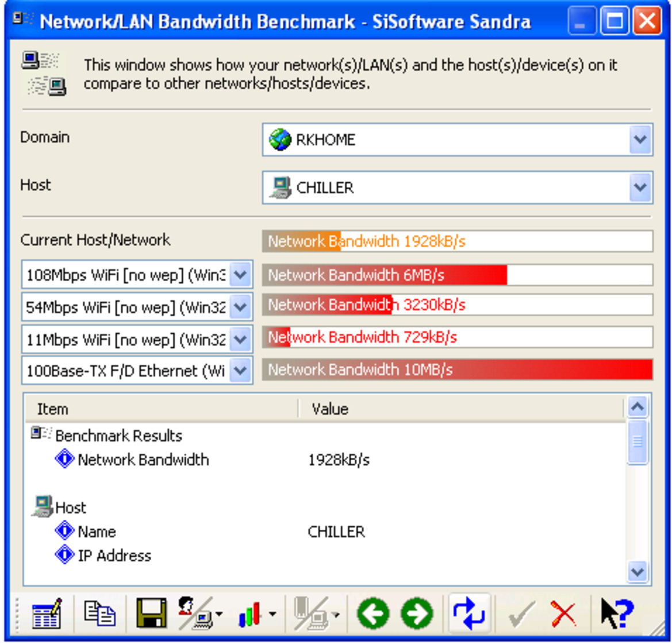Screen dimensions: 672x643
Task: Open dropdown arrow beside greyed device icon
Action: pos(336,615)
